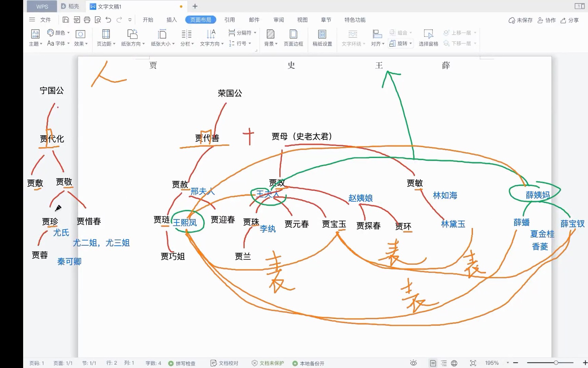Click the 稿纸设置 manuscript paper icon
This screenshot has height=368, width=588.
(x=322, y=38)
